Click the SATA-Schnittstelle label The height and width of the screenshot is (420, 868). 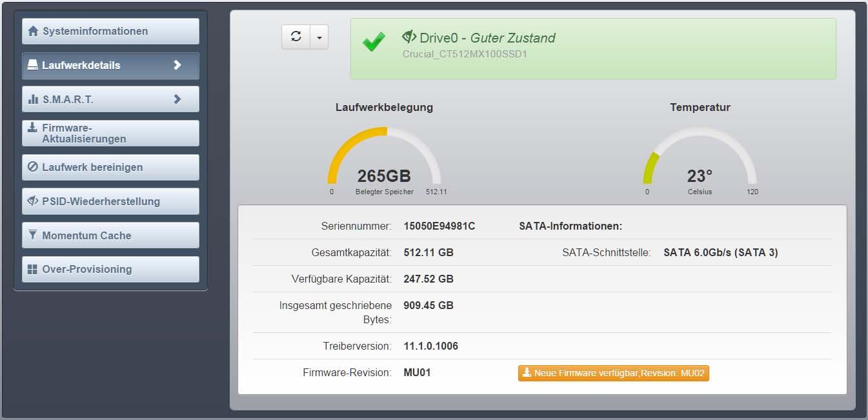[x=607, y=252]
